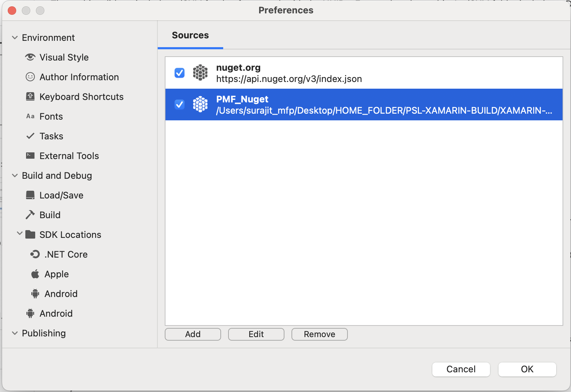Click the Apple logo icon

click(x=35, y=274)
